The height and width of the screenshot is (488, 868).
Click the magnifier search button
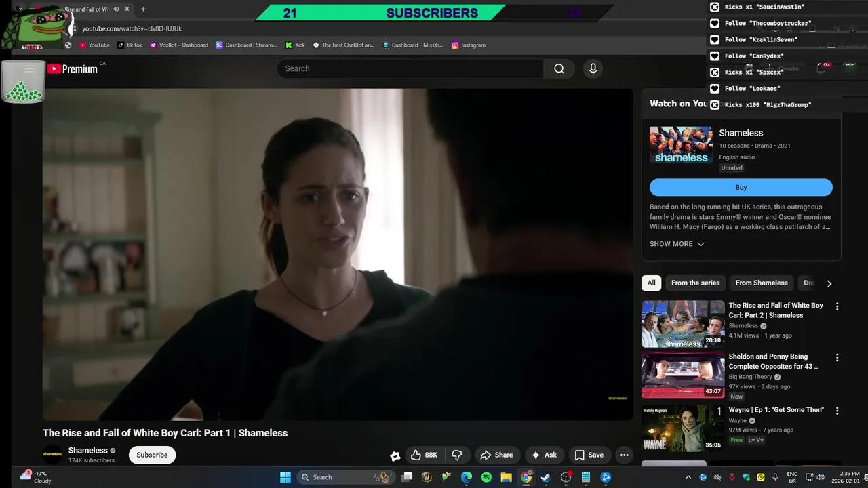point(559,68)
